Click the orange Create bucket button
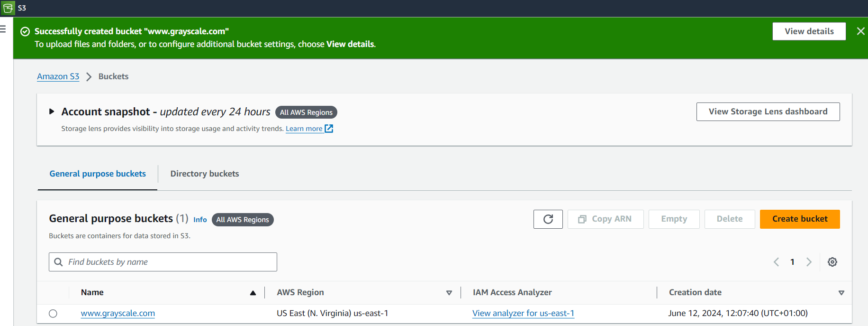 (799, 219)
